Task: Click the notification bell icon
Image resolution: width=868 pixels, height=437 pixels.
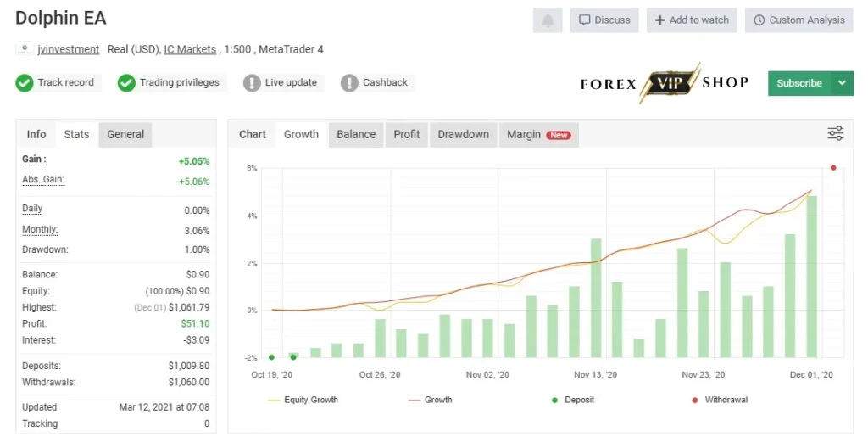Action: [x=548, y=20]
